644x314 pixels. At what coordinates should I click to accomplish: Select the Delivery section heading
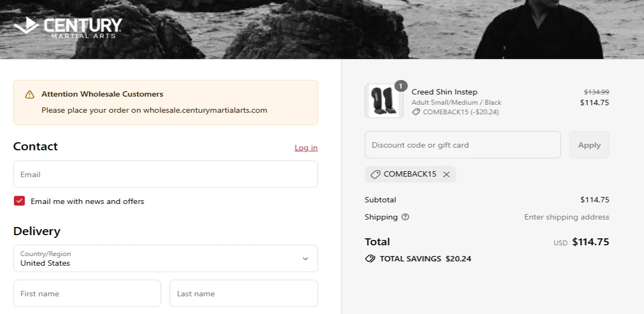coord(37,231)
